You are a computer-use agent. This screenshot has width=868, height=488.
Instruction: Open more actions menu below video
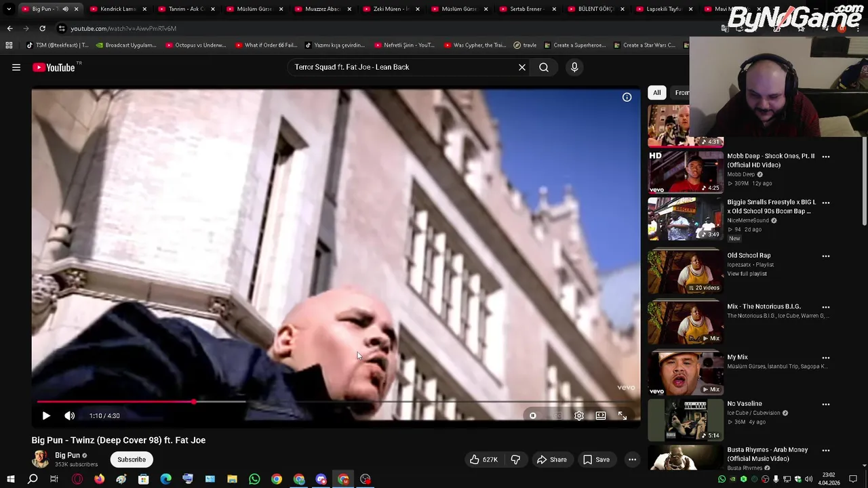[632, 460]
